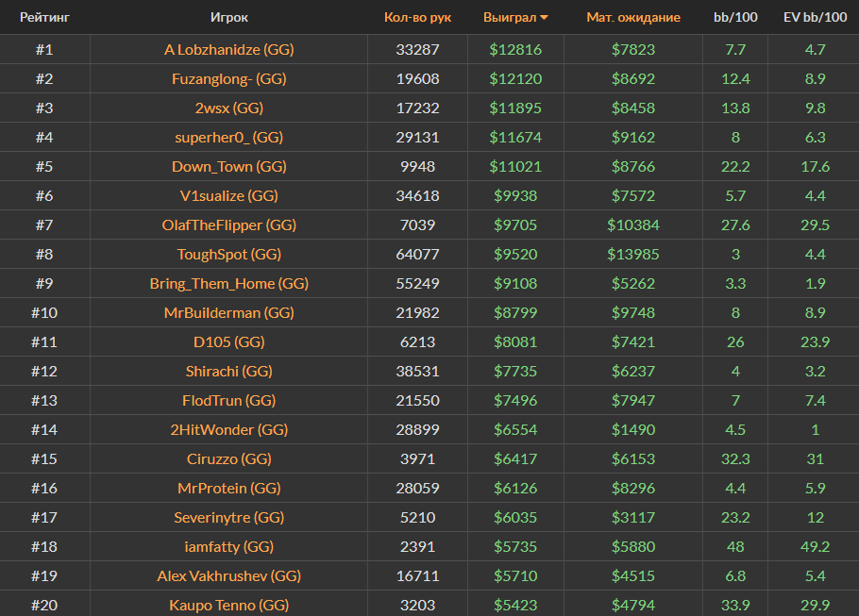This screenshot has height=616, width=859.
Task: Open Bring_Them_Home (GG) player link
Action: click(x=229, y=283)
